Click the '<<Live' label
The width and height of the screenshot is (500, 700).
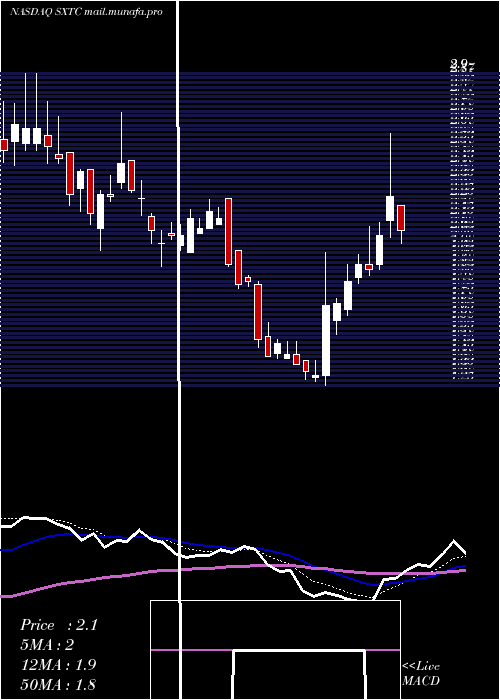click(x=421, y=667)
